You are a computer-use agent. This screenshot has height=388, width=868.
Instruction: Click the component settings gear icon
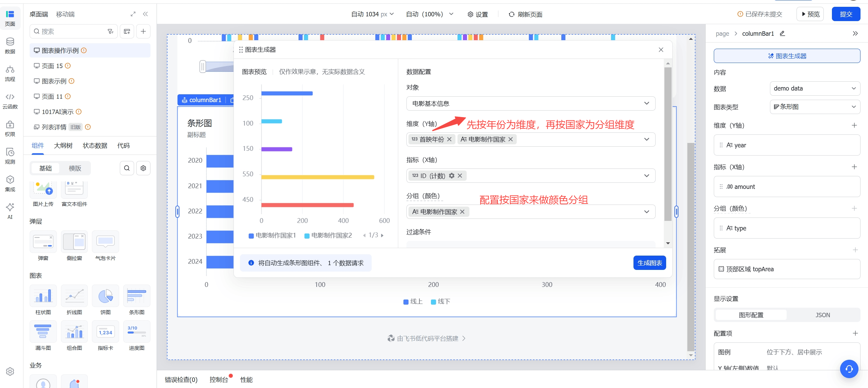(x=143, y=168)
